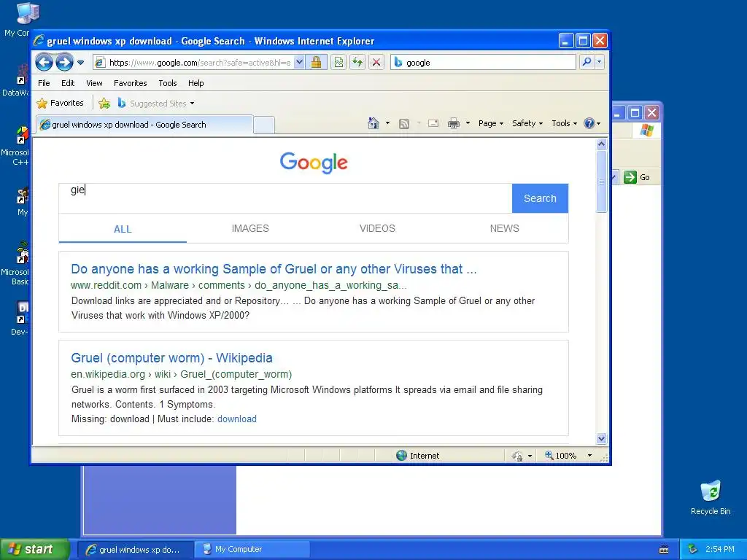The width and height of the screenshot is (747, 560).
Task: Stop loading with the red X icon
Action: tap(376, 63)
